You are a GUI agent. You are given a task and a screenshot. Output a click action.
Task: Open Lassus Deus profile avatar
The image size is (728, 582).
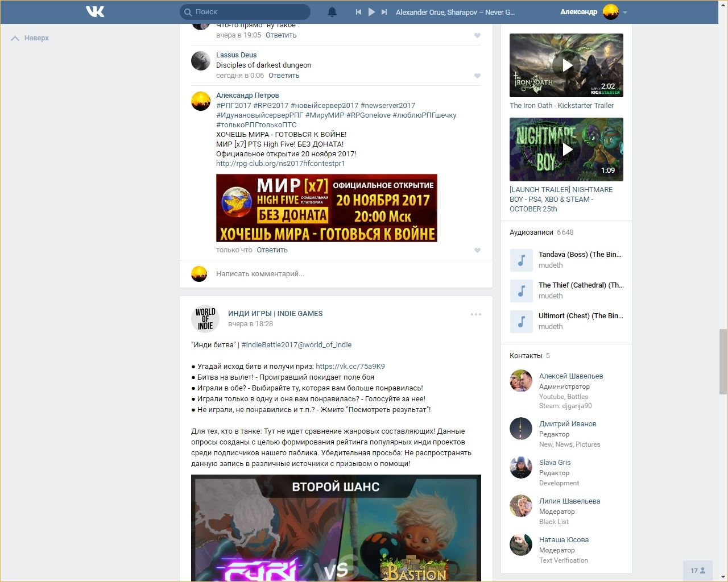201,60
